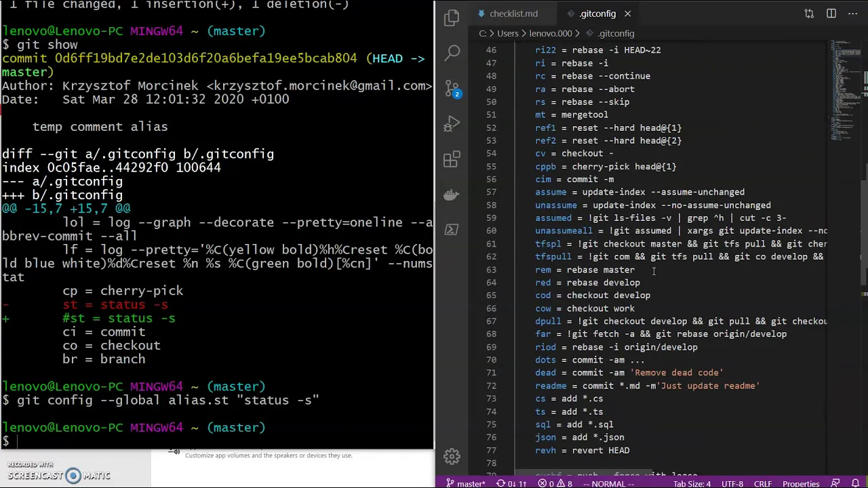Open the Run and Debug view

452,124
